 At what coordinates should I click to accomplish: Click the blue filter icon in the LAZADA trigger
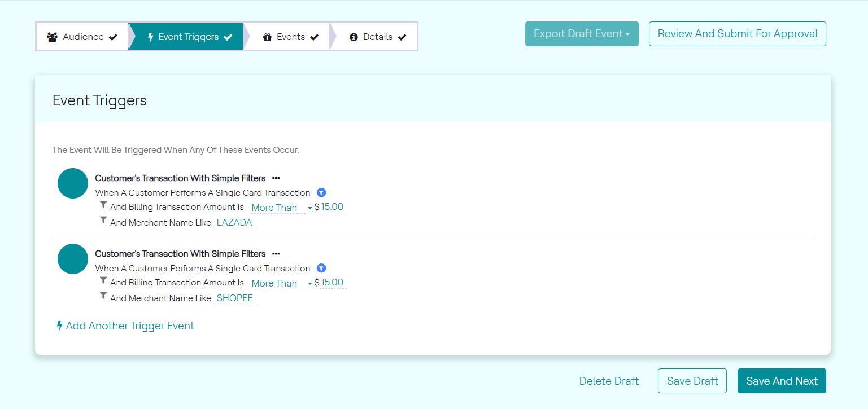point(321,192)
